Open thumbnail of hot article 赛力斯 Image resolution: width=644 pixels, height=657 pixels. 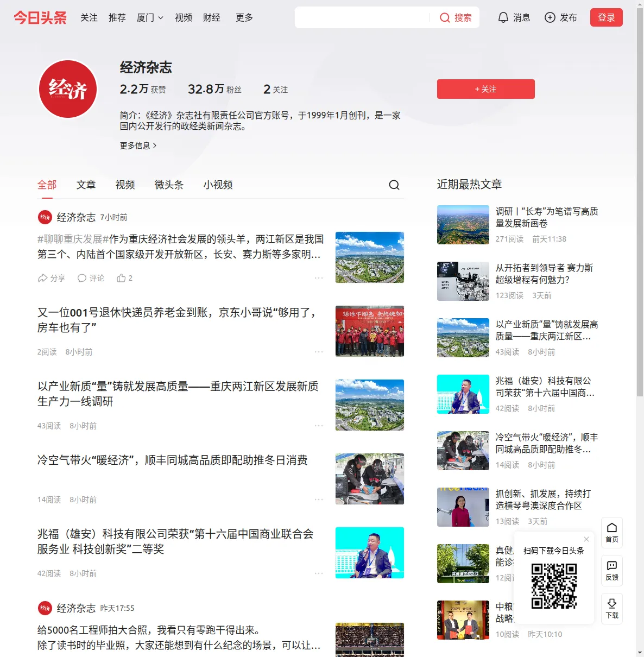click(x=463, y=281)
